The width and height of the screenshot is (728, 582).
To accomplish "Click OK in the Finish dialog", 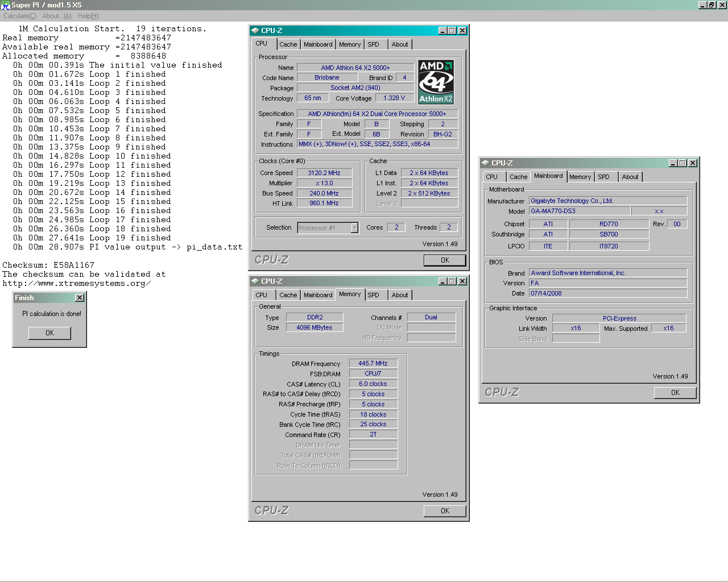I will pos(50,333).
